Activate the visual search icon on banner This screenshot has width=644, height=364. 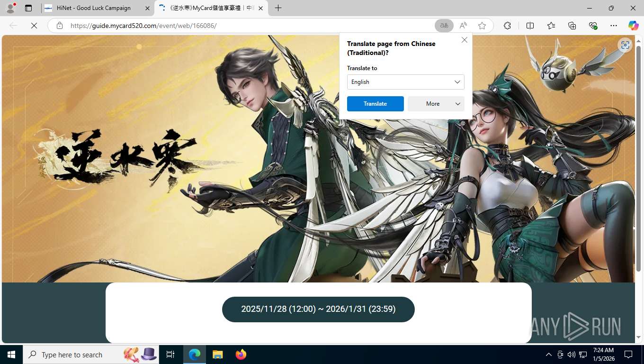[x=625, y=45]
